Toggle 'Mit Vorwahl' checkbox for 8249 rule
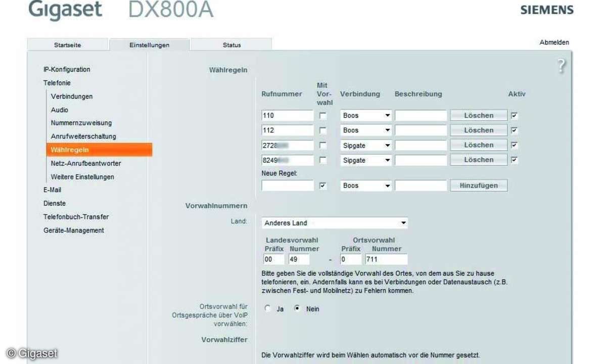This screenshot has height=364, width=606. point(322,160)
